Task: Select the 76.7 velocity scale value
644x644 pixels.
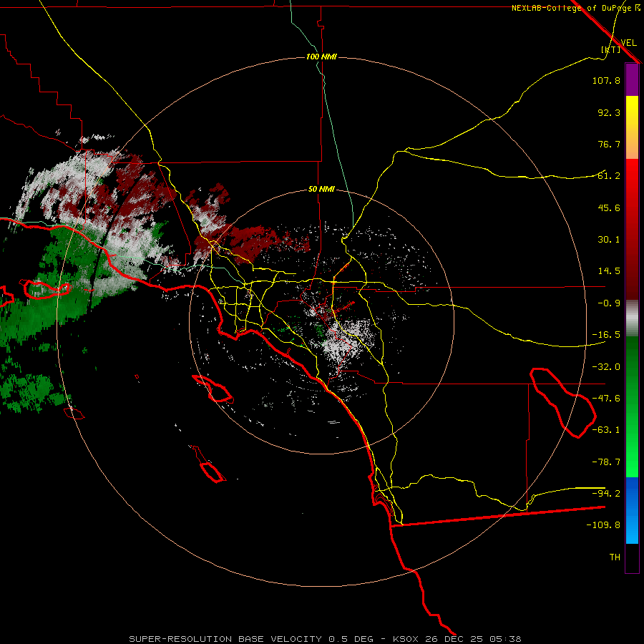Action: tap(609, 144)
